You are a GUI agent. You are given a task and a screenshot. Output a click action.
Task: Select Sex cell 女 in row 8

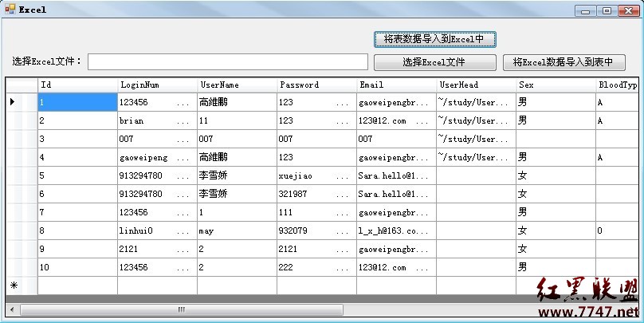click(x=556, y=230)
